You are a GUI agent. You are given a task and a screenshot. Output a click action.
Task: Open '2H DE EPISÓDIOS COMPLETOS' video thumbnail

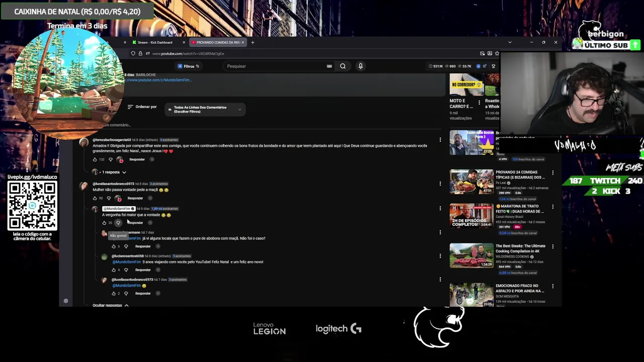(x=471, y=216)
